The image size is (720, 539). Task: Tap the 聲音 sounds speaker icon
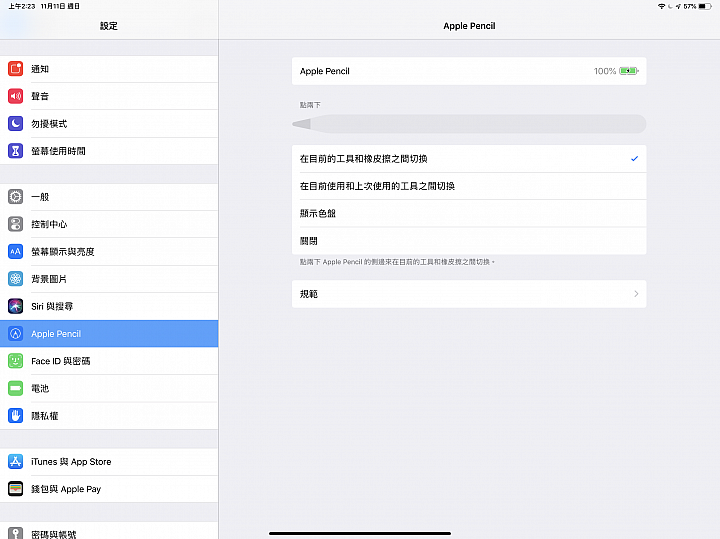[x=16, y=96]
